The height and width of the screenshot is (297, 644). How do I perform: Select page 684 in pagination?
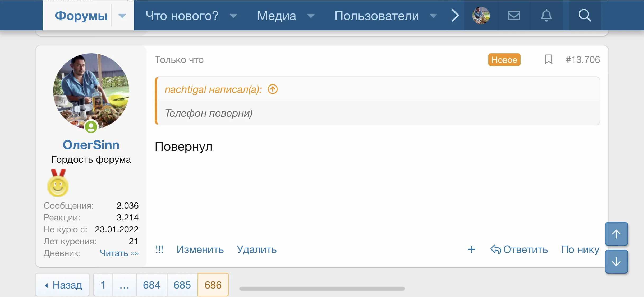coord(151,285)
